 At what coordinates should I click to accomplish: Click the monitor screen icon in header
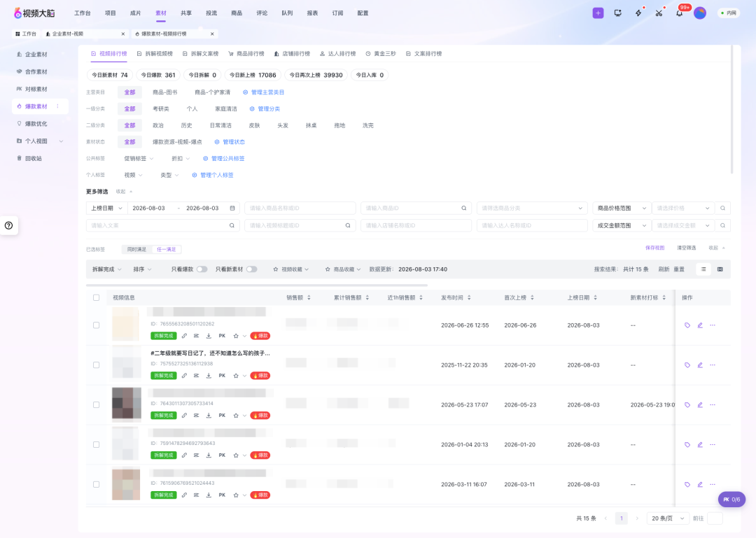(x=617, y=13)
